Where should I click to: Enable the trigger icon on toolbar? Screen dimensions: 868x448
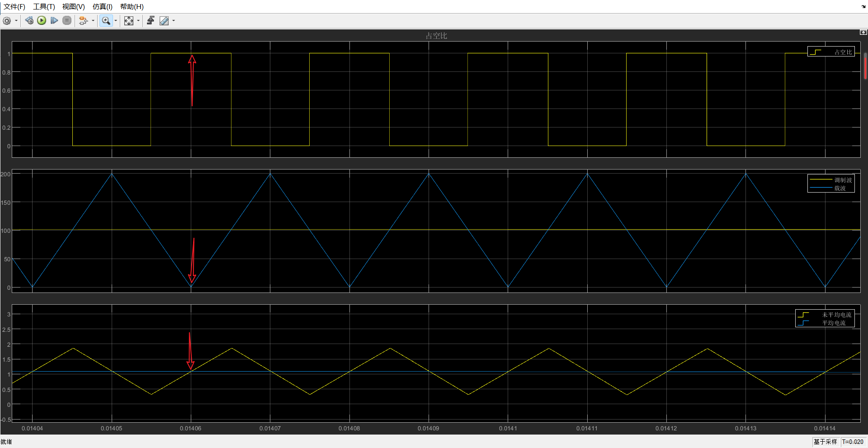click(x=151, y=20)
